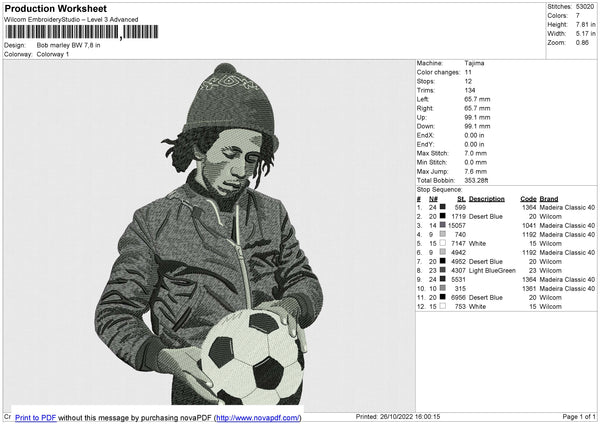
Task: Click the swatch in stop 7 Desert Blue
Action: coord(442,261)
